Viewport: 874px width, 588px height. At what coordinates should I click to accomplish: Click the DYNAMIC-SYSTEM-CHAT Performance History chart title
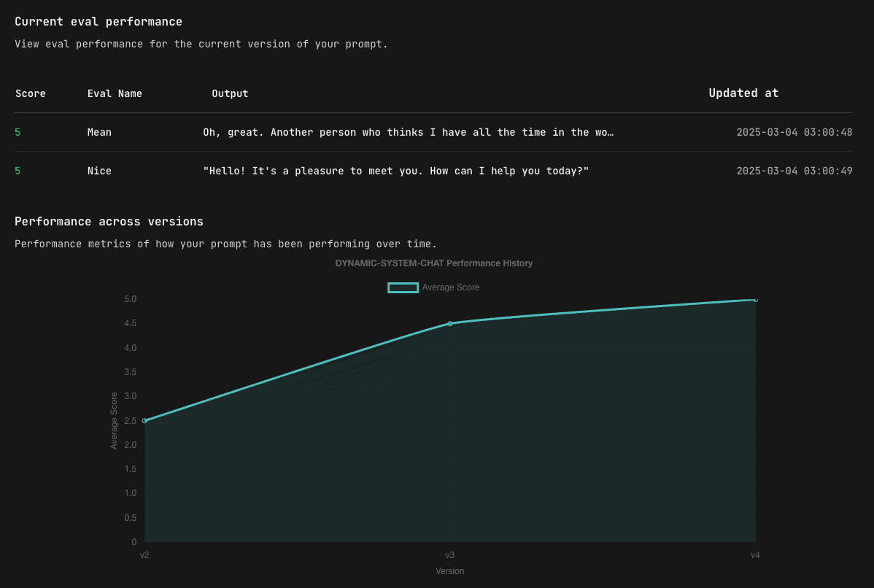pyautogui.click(x=433, y=263)
